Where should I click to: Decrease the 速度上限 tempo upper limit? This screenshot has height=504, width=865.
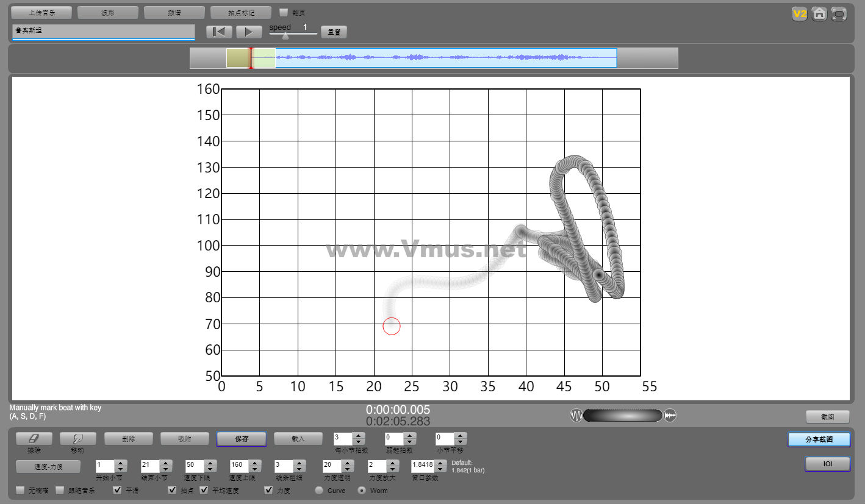[x=255, y=469]
